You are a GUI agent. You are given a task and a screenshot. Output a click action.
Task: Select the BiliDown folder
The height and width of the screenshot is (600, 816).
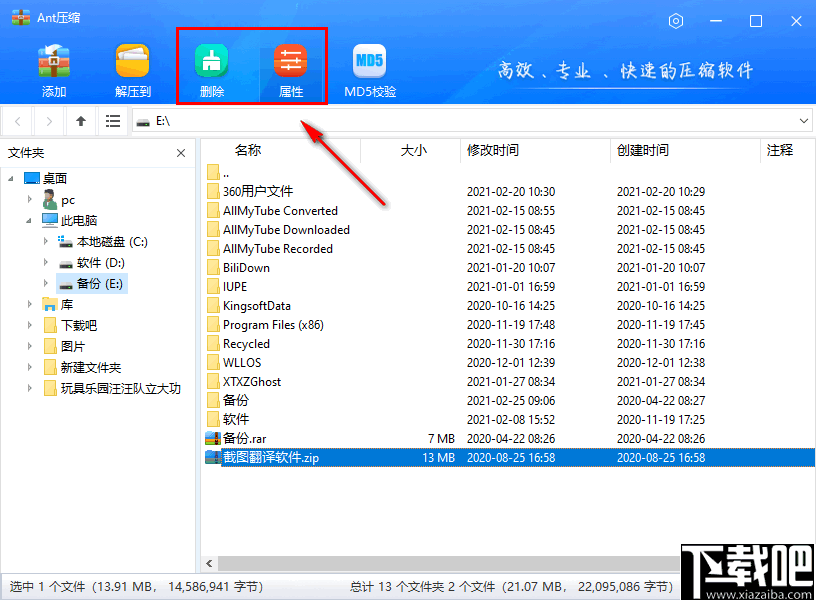click(x=238, y=267)
